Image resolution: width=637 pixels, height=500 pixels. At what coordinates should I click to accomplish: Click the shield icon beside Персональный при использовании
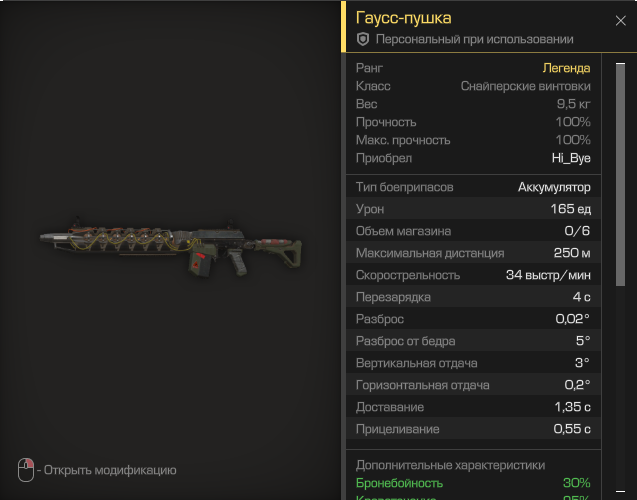(x=363, y=39)
